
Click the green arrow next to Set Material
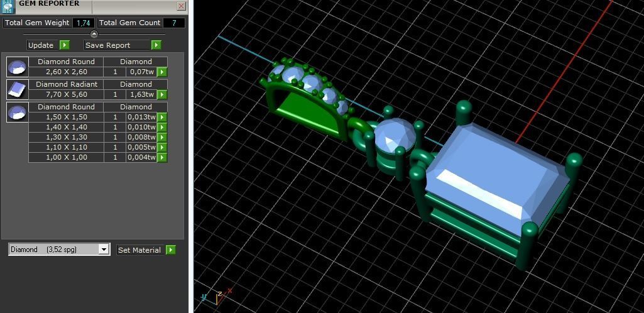(171, 250)
